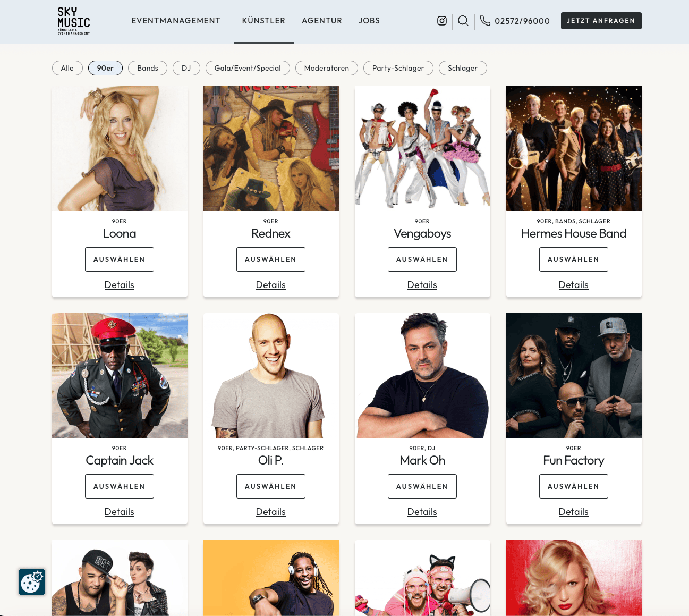Open the Vengaboys photo thumbnail

(x=422, y=148)
